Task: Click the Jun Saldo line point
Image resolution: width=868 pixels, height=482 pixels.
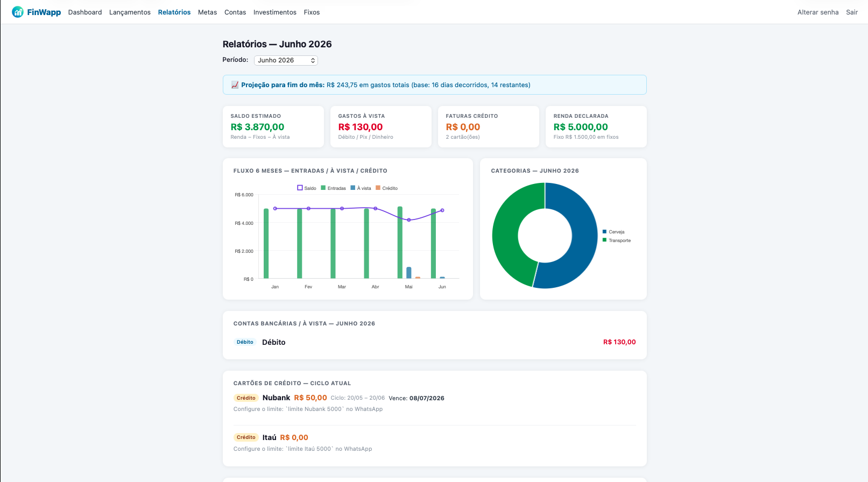Action: click(442, 210)
